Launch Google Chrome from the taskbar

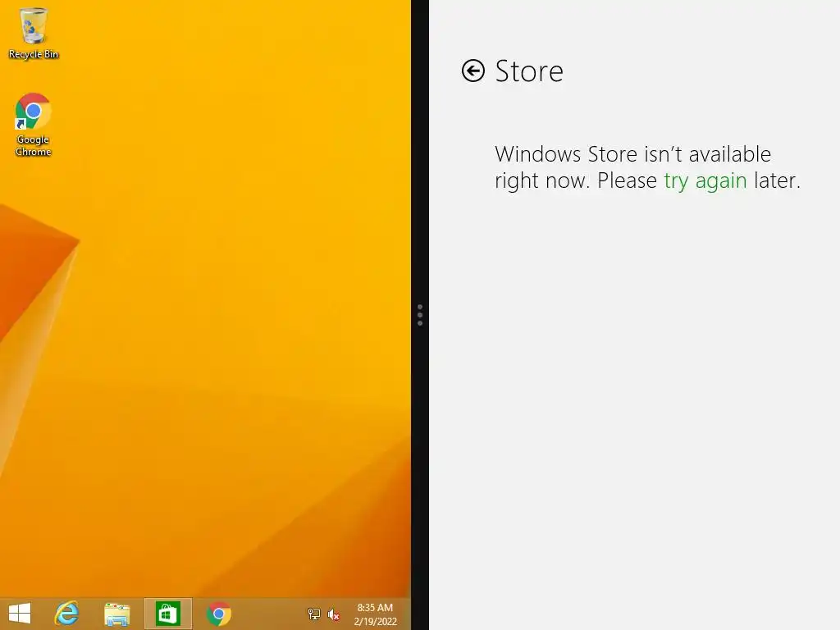pyautogui.click(x=218, y=614)
